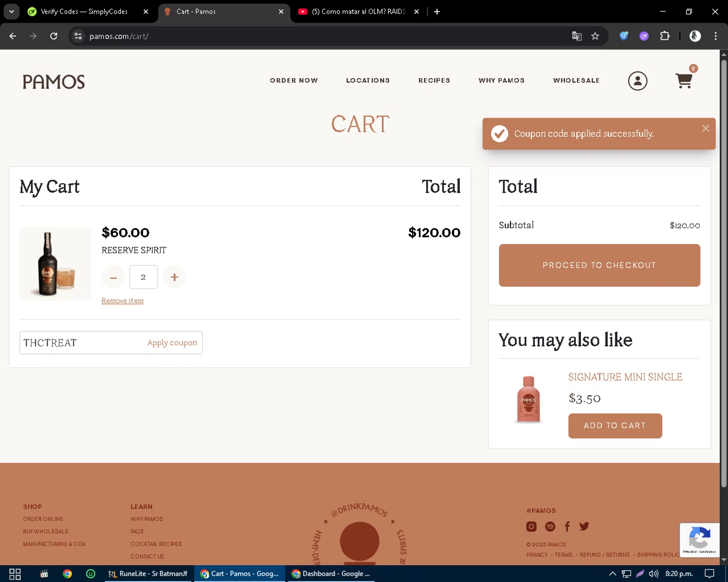728x582 pixels.
Task: Click the quantity input box showing 2
Action: point(143,277)
